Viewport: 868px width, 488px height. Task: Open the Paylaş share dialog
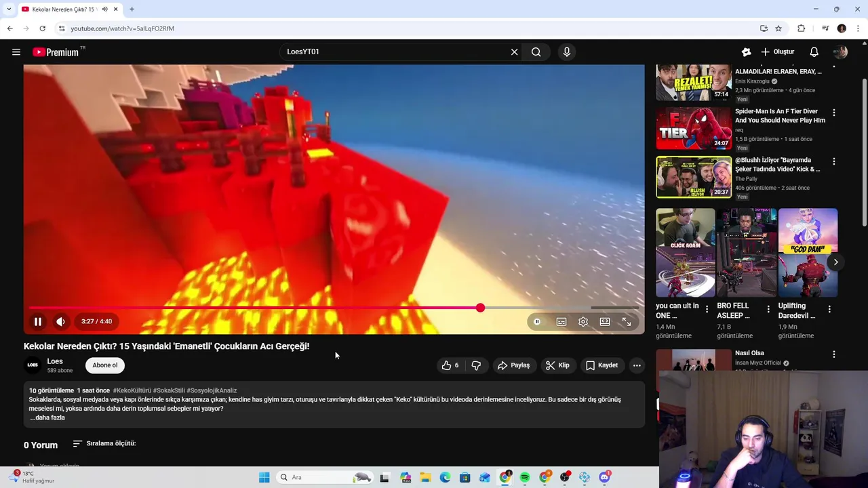click(513, 365)
